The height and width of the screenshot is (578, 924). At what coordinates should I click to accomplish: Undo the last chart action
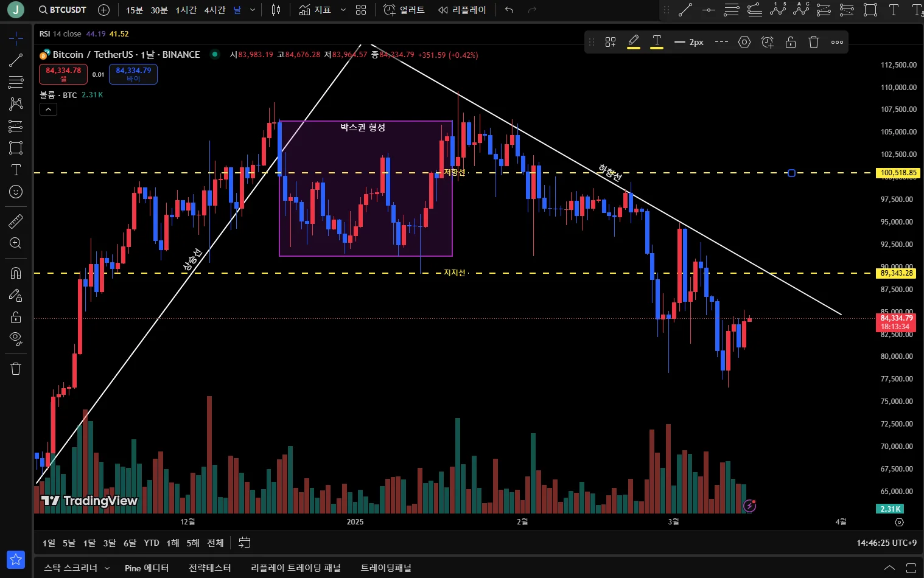(x=509, y=10)
